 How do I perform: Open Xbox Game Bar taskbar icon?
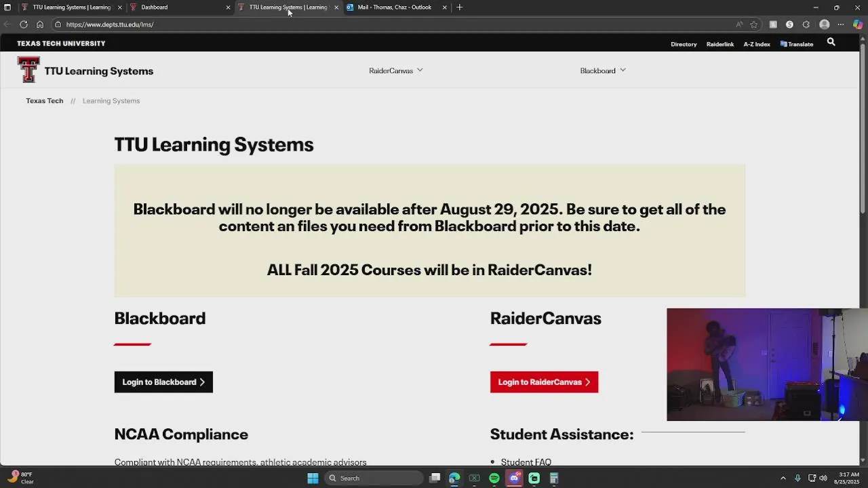[x=475, y=479]
